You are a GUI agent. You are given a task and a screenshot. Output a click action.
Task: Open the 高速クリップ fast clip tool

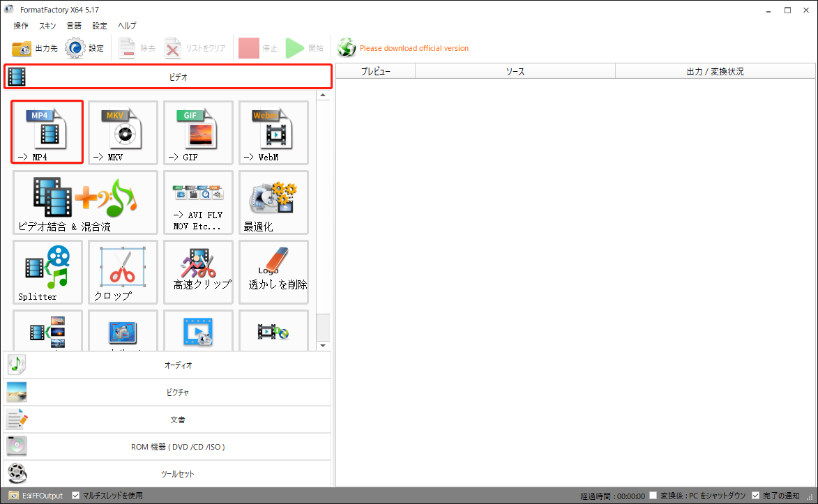(198, 272)
